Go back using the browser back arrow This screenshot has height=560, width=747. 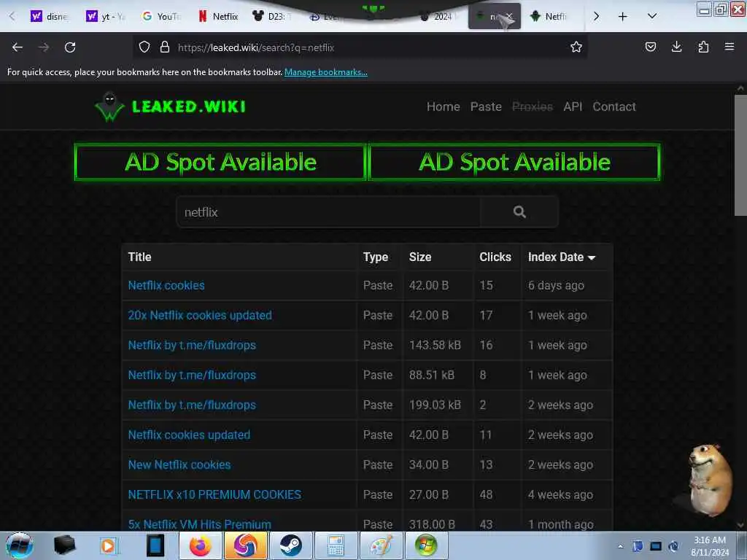coord(18,47)
